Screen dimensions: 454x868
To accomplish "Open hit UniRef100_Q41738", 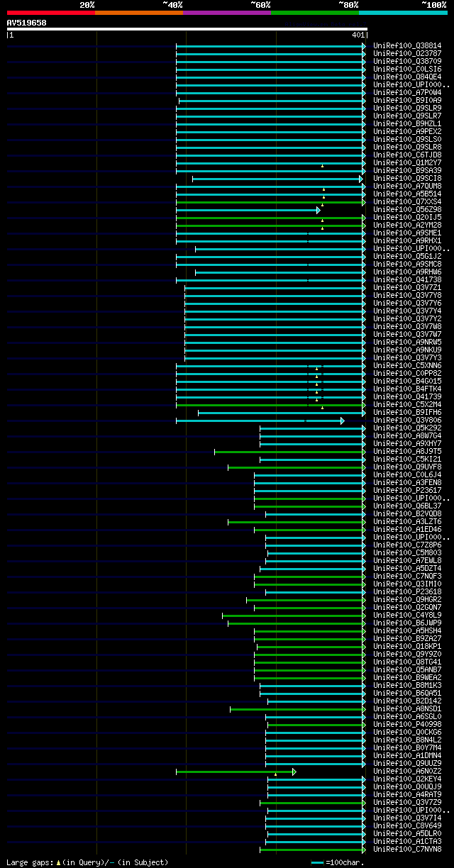I will pyautogui.click(x=407, y=280).
